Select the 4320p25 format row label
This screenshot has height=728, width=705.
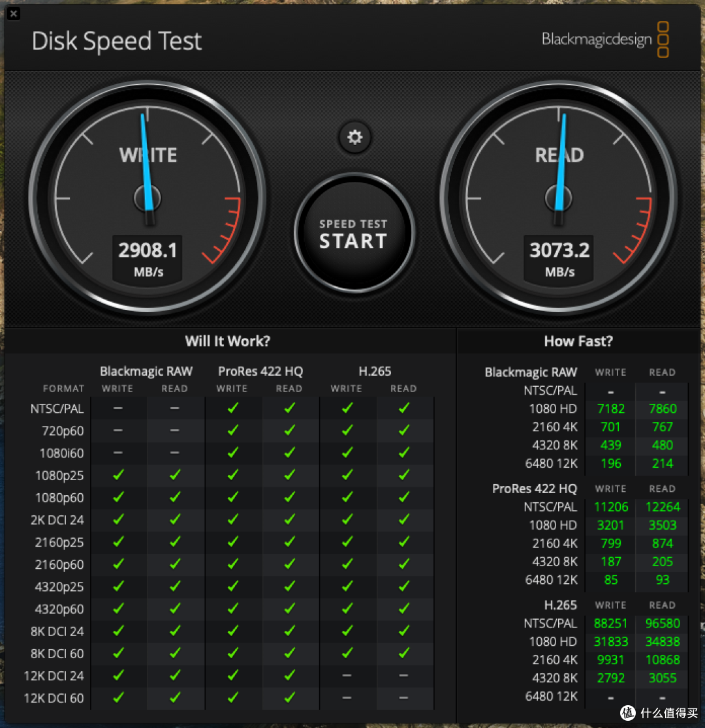[59, 587]
